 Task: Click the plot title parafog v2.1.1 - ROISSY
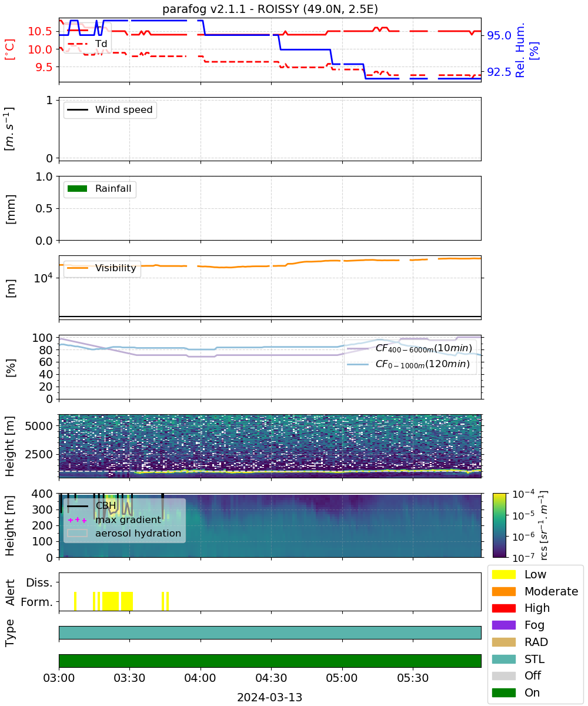270,9
